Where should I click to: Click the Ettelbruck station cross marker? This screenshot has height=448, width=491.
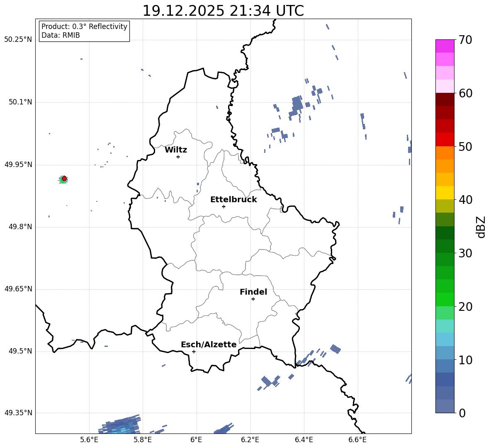[x=224, y=206]
